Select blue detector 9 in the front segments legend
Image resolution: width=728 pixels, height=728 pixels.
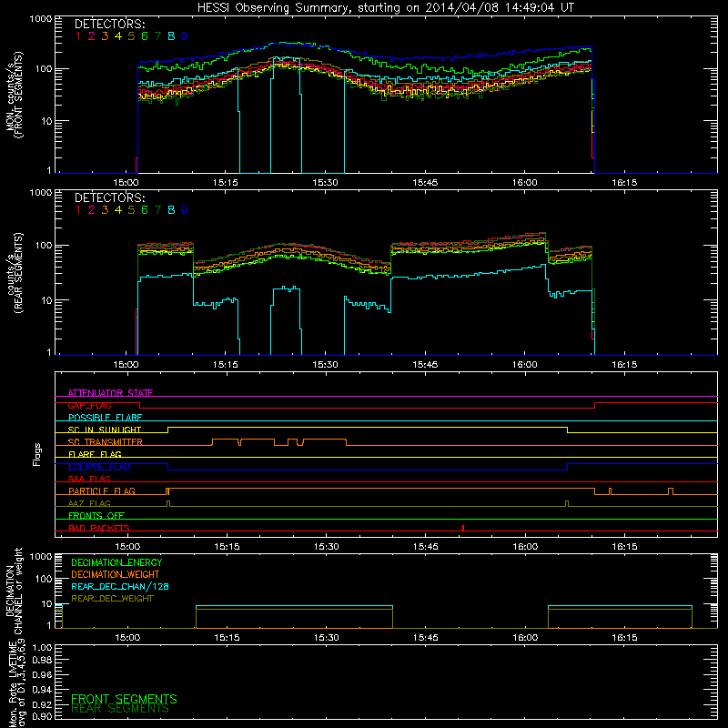(185, 36)
